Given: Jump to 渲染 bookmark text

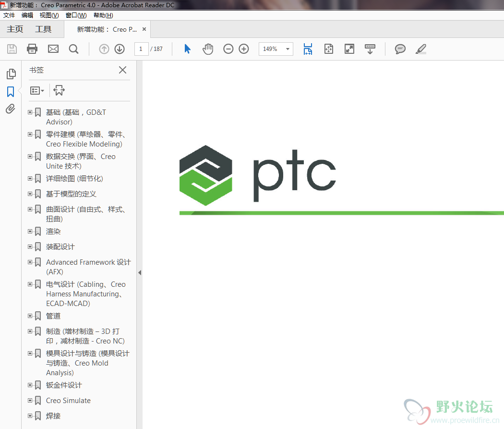Looking at the screenshot, I should coord(53,231).
